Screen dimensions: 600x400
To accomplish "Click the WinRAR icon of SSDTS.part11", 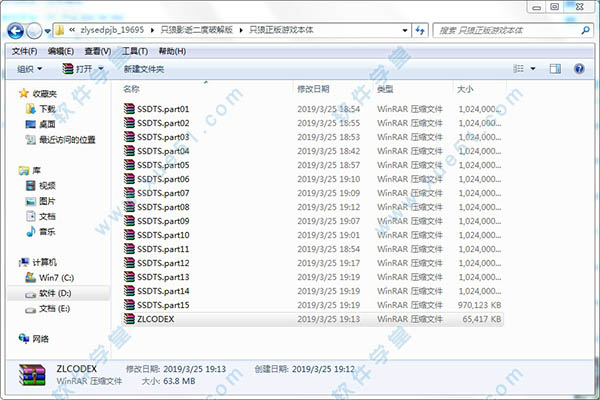I will [x=130, y=248].
